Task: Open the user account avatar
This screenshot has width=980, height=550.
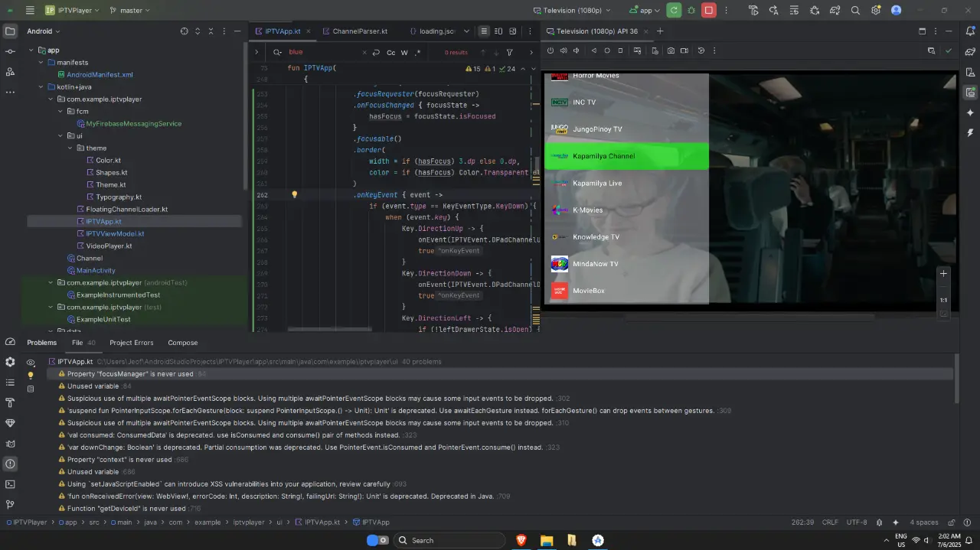Action: coord(897,11)
